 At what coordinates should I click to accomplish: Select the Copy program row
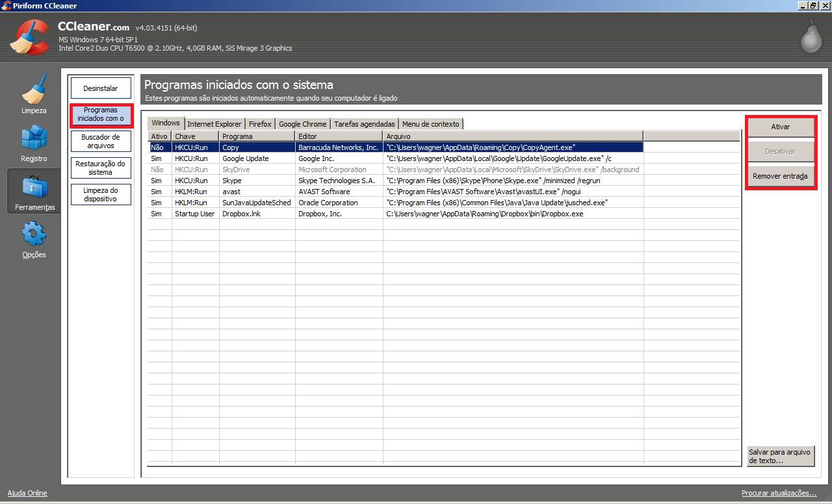(x=396, y=147)
